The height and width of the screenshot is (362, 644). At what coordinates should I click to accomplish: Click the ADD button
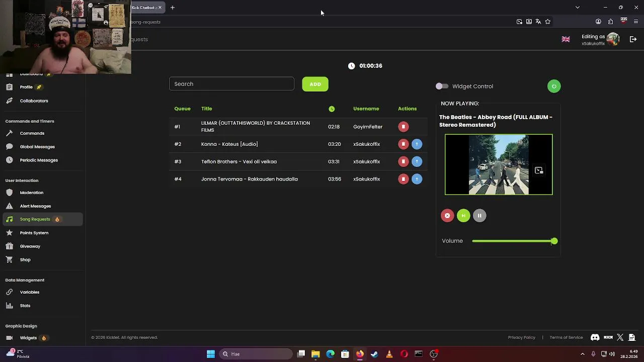(315, 84)
